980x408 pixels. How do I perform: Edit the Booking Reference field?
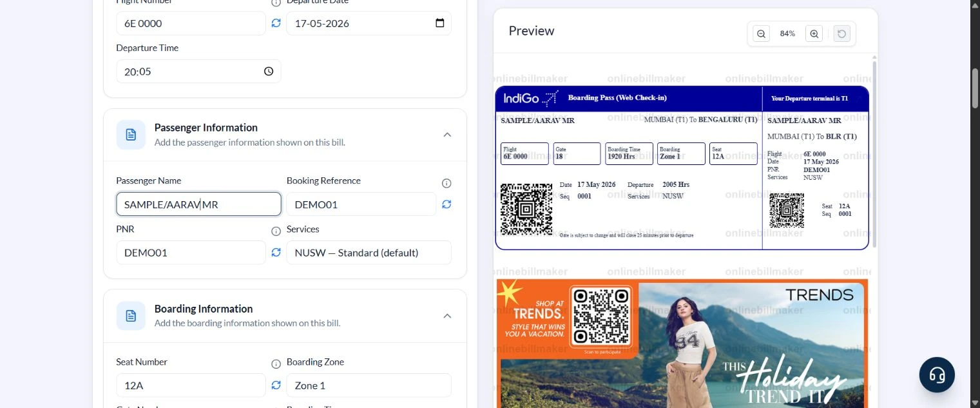coord(361,204)
